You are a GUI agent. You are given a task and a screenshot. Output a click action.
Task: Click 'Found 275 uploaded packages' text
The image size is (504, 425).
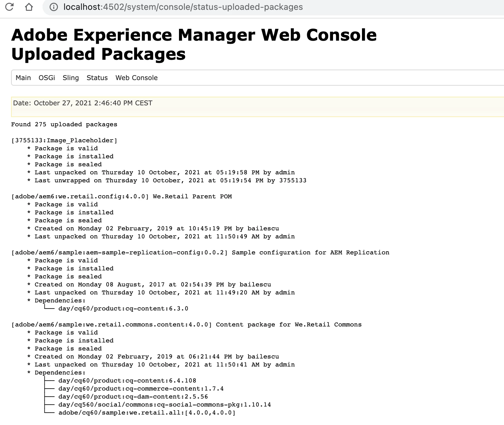click(64, 124)
